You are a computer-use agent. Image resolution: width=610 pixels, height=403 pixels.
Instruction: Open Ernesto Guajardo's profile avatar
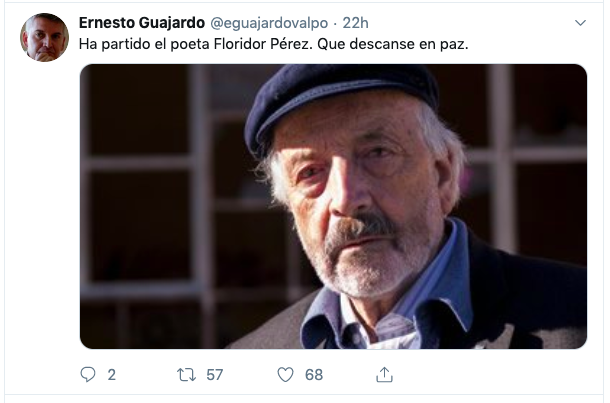(44, 37)
